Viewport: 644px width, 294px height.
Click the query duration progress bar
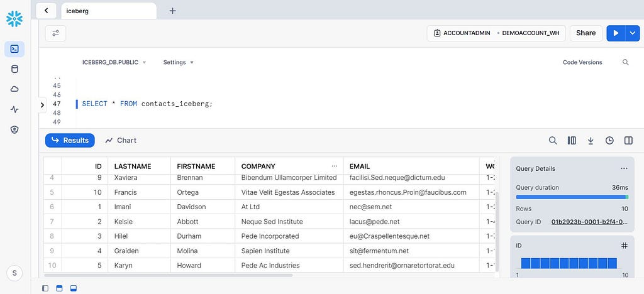point(572,197)
